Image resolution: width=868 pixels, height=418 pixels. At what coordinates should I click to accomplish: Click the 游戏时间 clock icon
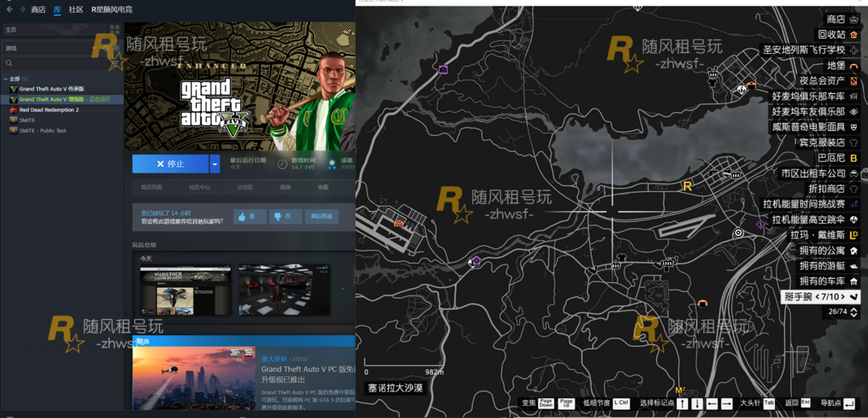[282, 164]
